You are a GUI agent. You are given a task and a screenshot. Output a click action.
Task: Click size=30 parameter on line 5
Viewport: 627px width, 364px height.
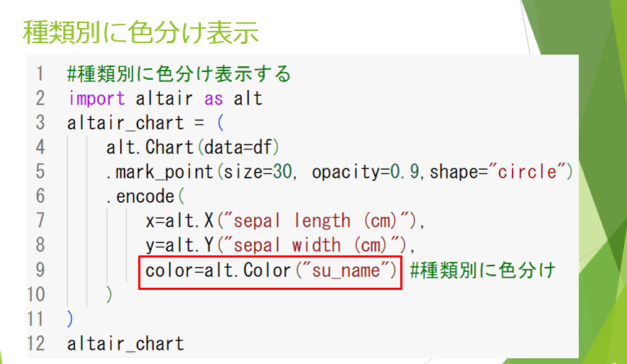tap(258, 172)
